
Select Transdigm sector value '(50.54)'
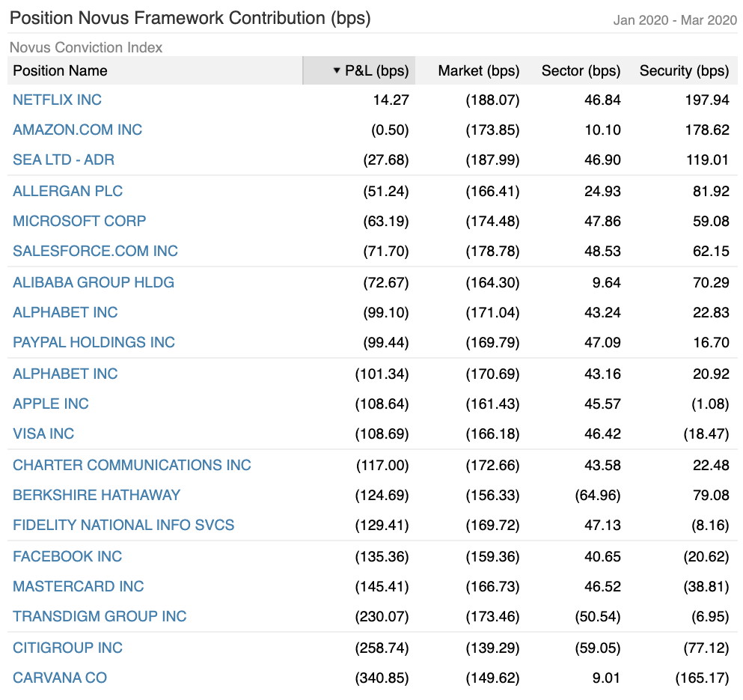point(598,616)
